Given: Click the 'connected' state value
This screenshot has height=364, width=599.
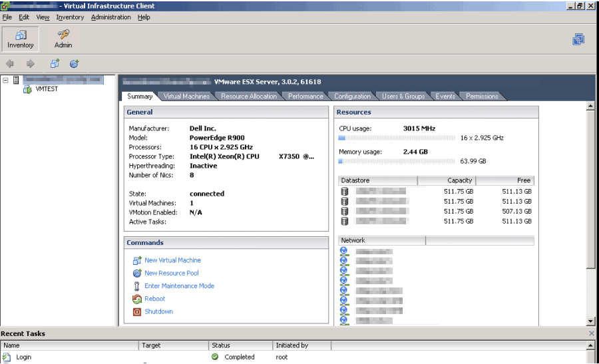Looking at the screenshot, I should click(207, 194).
